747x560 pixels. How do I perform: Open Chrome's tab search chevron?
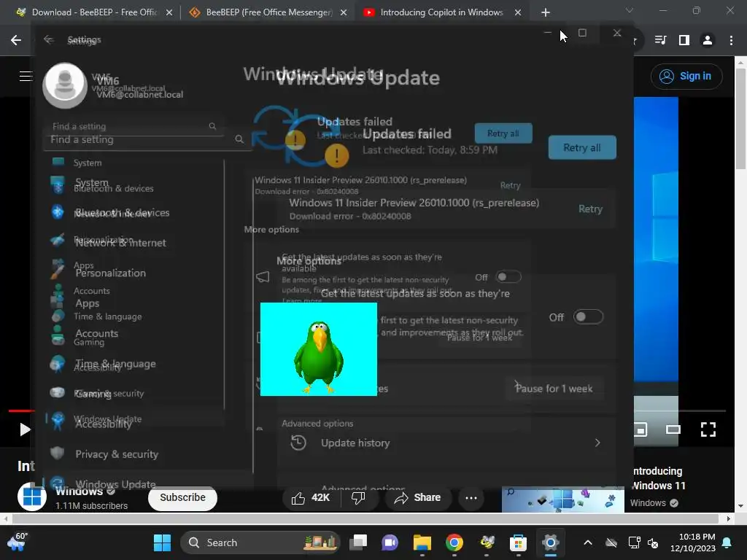[630, 10]
